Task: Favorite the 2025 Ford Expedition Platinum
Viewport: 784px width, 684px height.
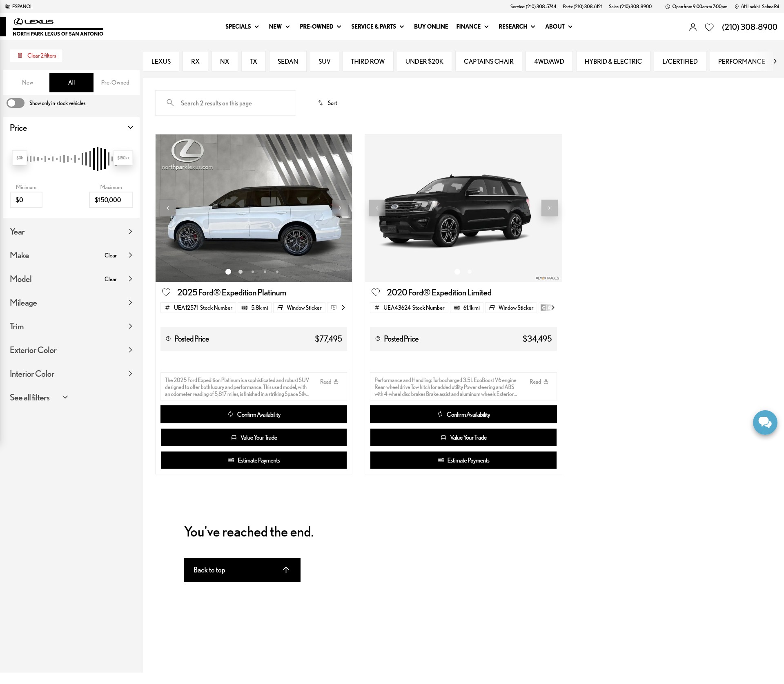Action: pyautogui.click(x=166, y=292)
